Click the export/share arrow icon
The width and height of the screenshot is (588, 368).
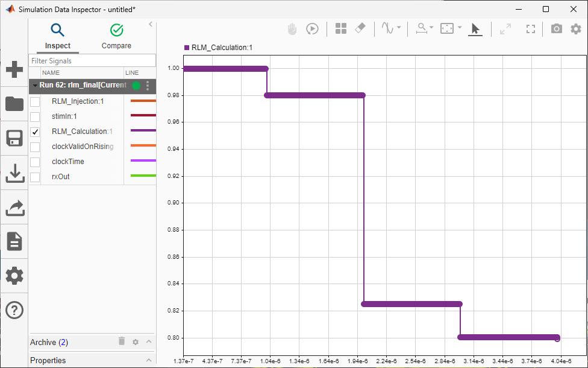pos(14,207)
